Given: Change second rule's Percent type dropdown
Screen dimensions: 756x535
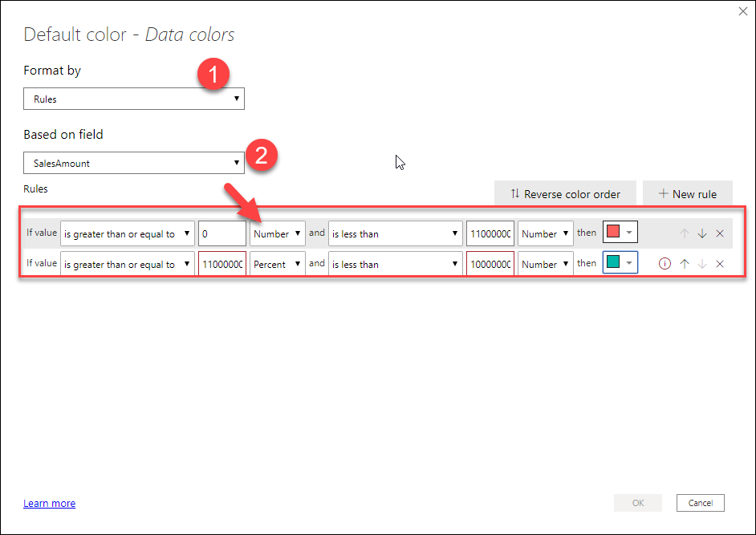Looking at the screenshot, I should tap(277, 264).
